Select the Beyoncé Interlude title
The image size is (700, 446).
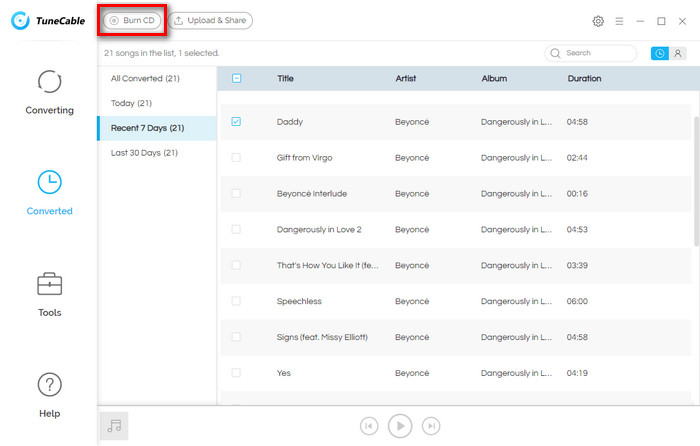click(312, 194)
